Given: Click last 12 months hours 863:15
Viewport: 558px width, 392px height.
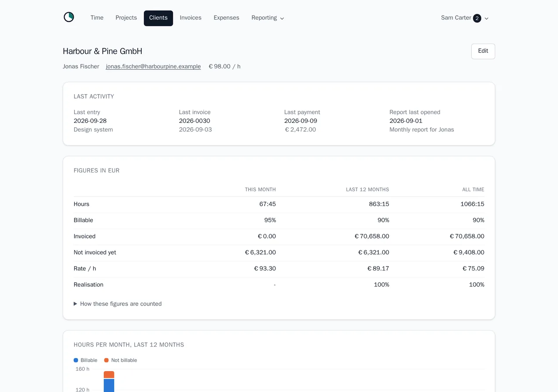Looking at the screenshot, I should [379, 204].
